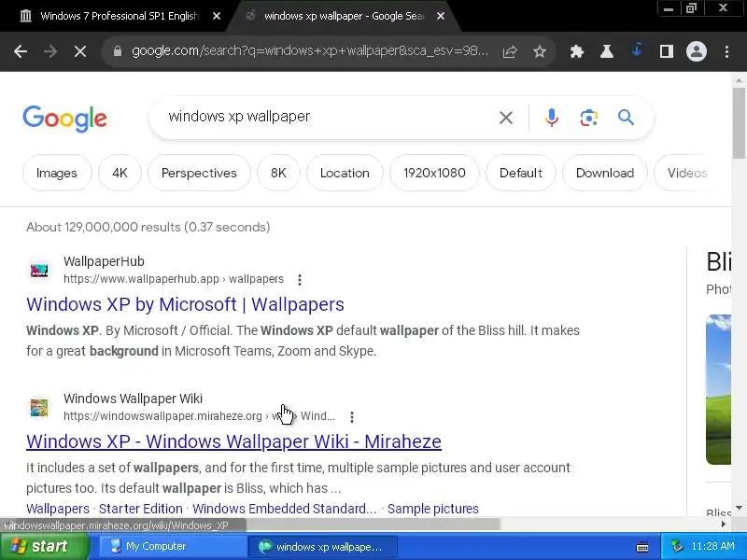Open Windows XP by Microsoft | Wallpapers link
This screenshot has height=560, width=747.
tap(185, 304)
